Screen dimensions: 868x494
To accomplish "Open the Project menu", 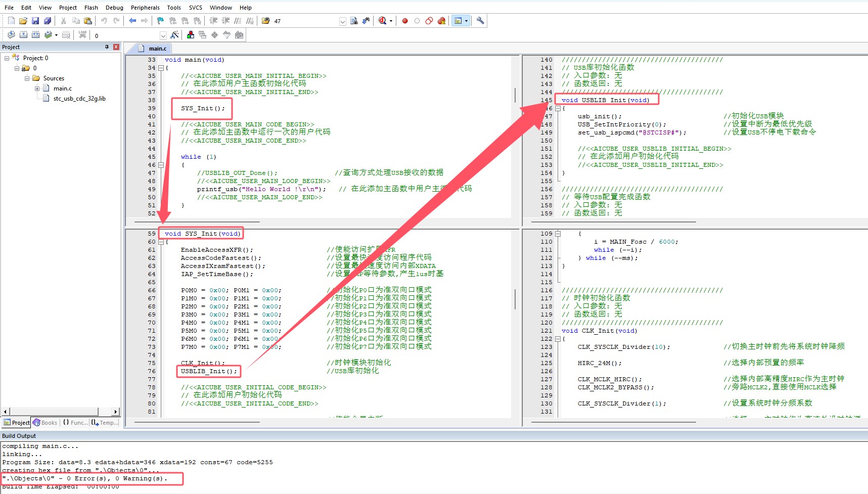I will pos(68,8).
